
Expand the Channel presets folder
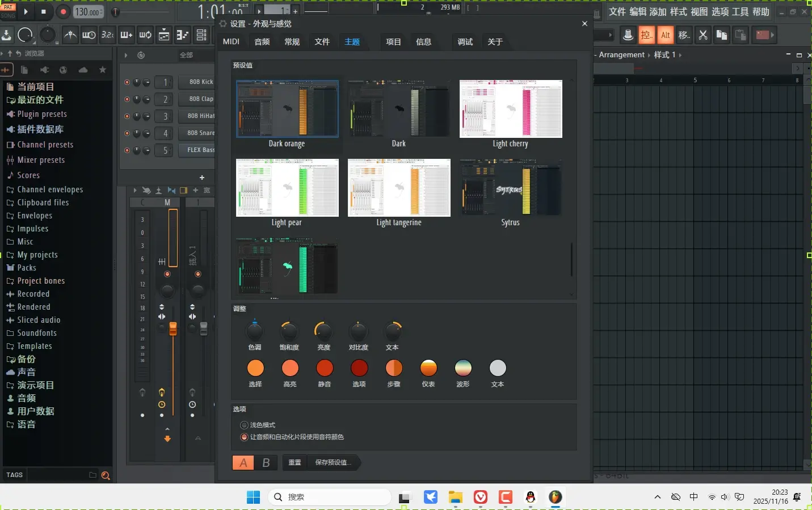point(40,145)
